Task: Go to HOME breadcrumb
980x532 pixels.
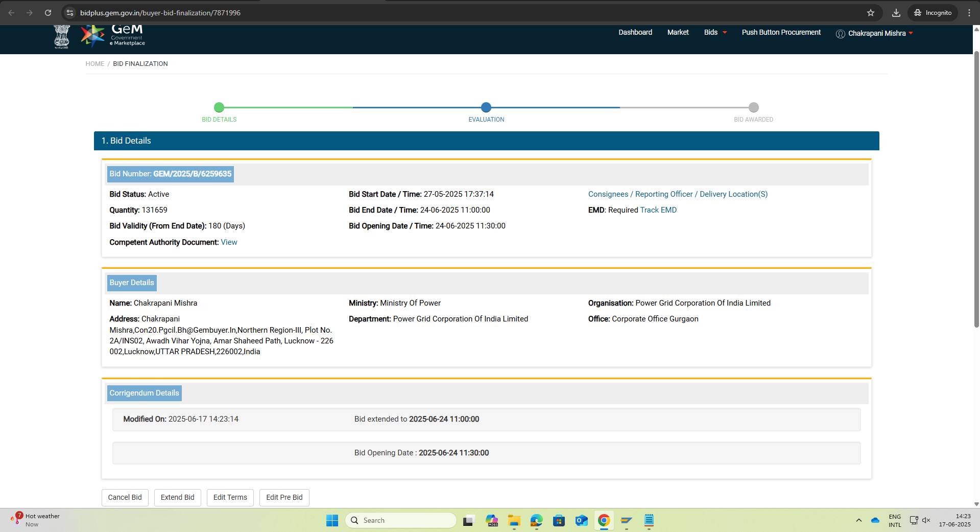Action: click(x=95, y=64)
